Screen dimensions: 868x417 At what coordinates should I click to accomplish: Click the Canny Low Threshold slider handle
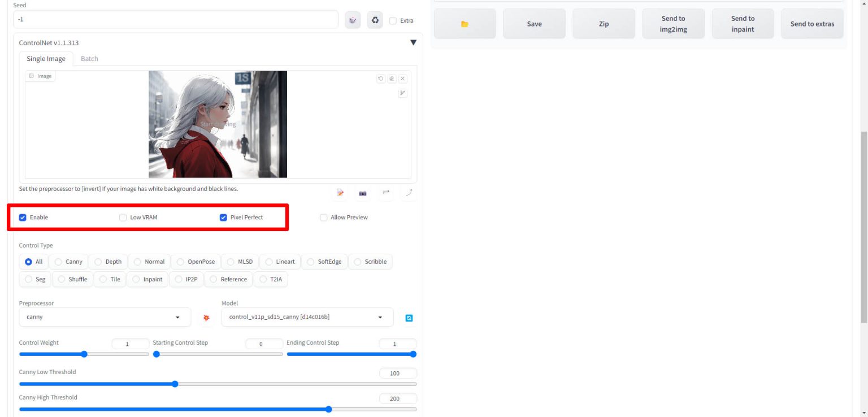pos(175,384)
